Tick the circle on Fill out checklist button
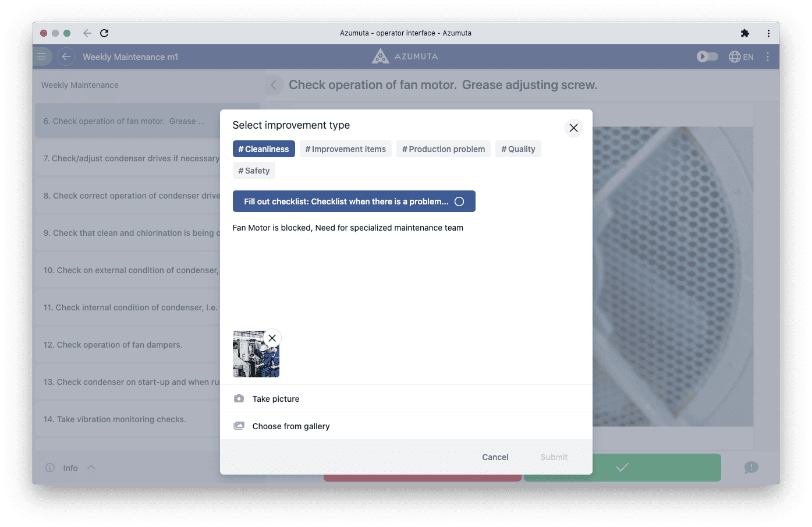The image size is (812, 527). (x=459, y=201)
